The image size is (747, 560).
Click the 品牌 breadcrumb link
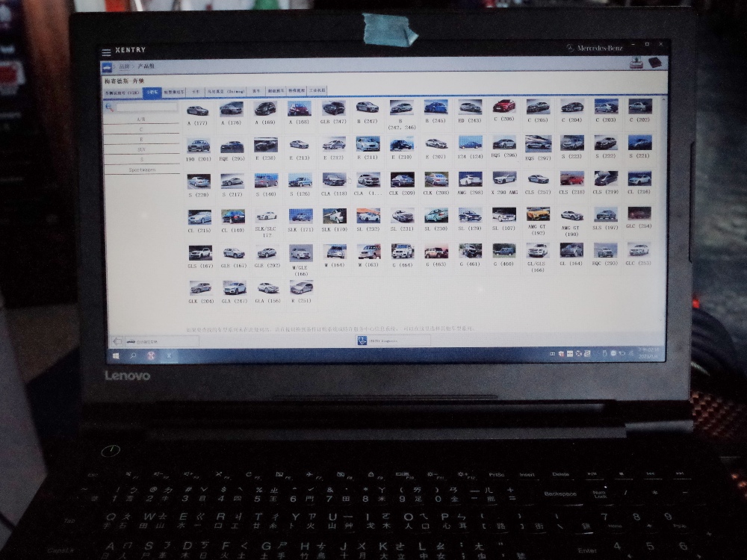(124, 66)
